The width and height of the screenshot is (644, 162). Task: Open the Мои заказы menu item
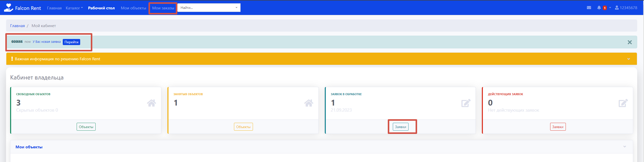[163, 8]
